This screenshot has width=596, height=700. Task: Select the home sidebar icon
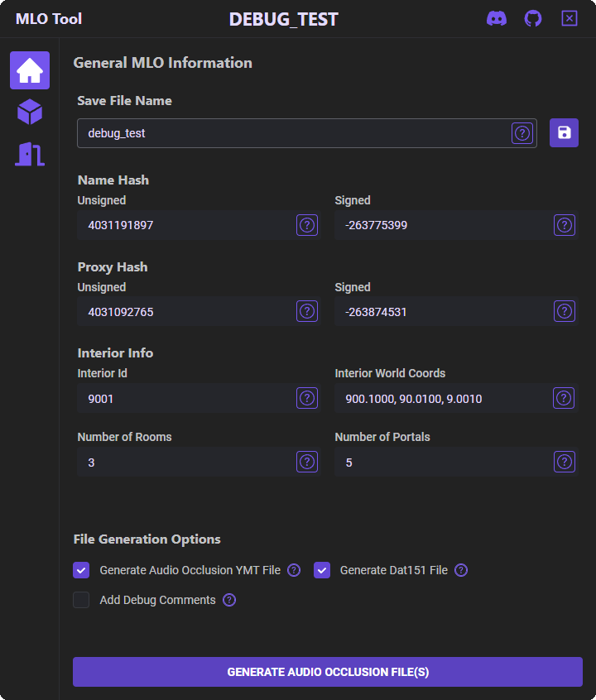coord(30,70)
